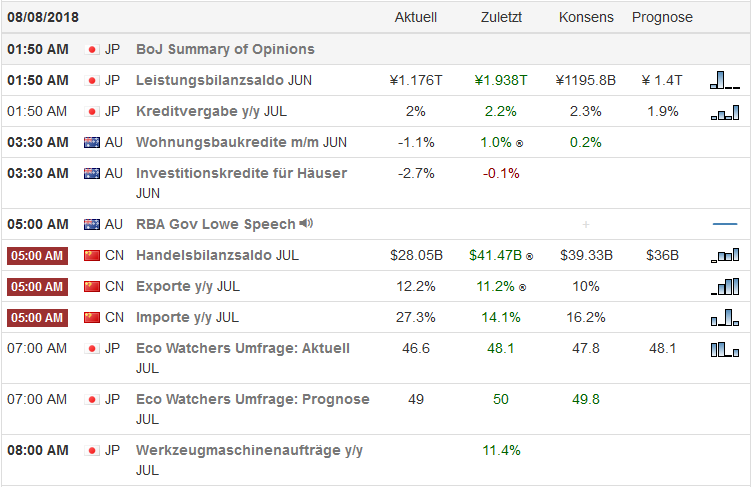The image size is (752, 487).
Task: Click the China flag in the Importe row
Action: pyautogui.click(x=93, y=318)
